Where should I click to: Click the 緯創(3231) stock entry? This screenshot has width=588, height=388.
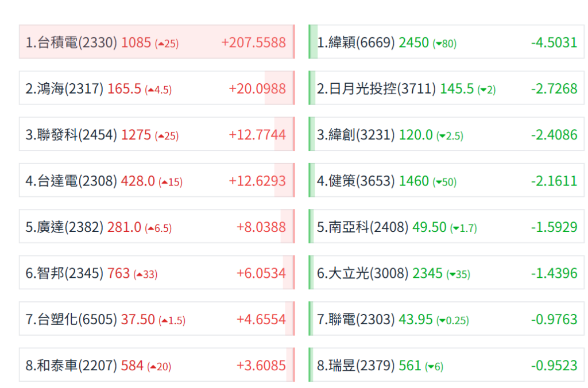click(446, 134)
